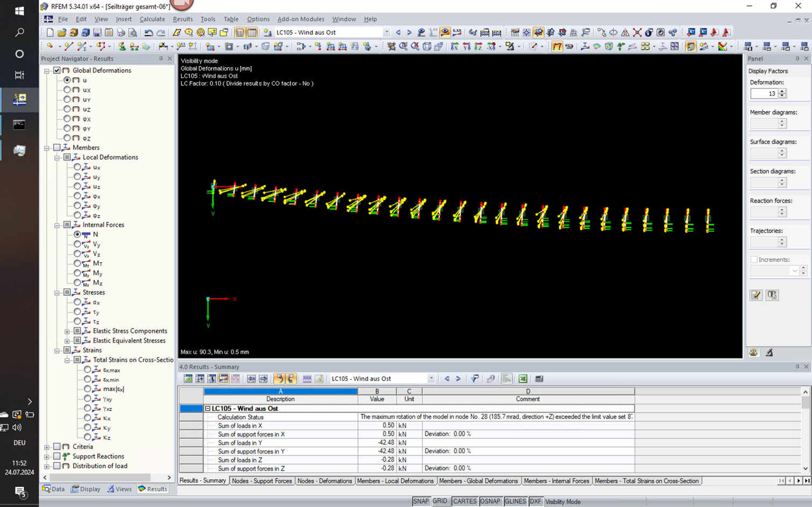This screenshot has height=507, width=812.
Task: Toggle the Show Results eye icon
Action: (445, 33)
